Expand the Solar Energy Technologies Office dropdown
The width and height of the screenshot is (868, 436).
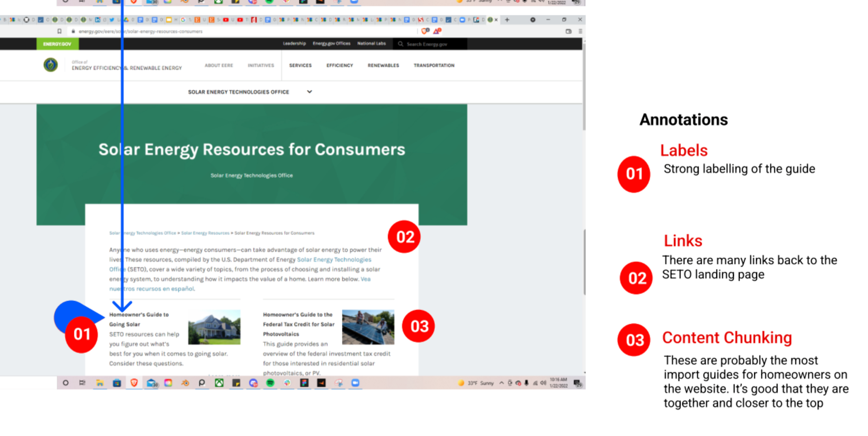[310, 92]
